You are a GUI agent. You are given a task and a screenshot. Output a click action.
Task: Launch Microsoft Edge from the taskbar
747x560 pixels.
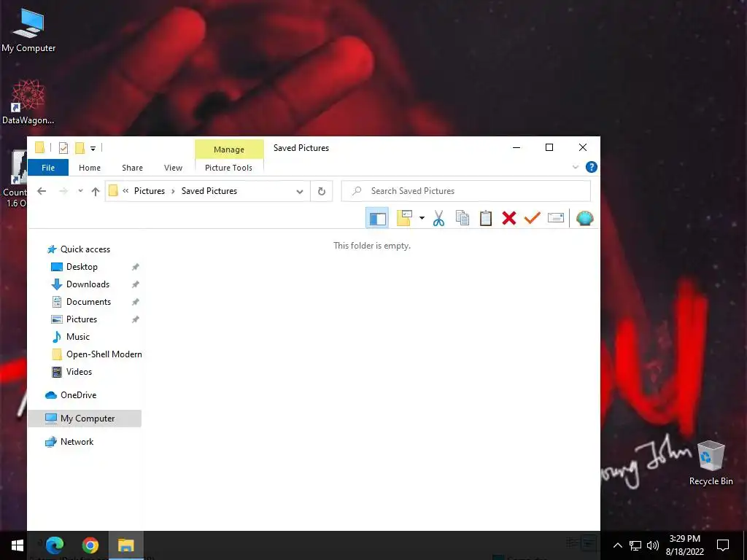(x=54, y=545)
